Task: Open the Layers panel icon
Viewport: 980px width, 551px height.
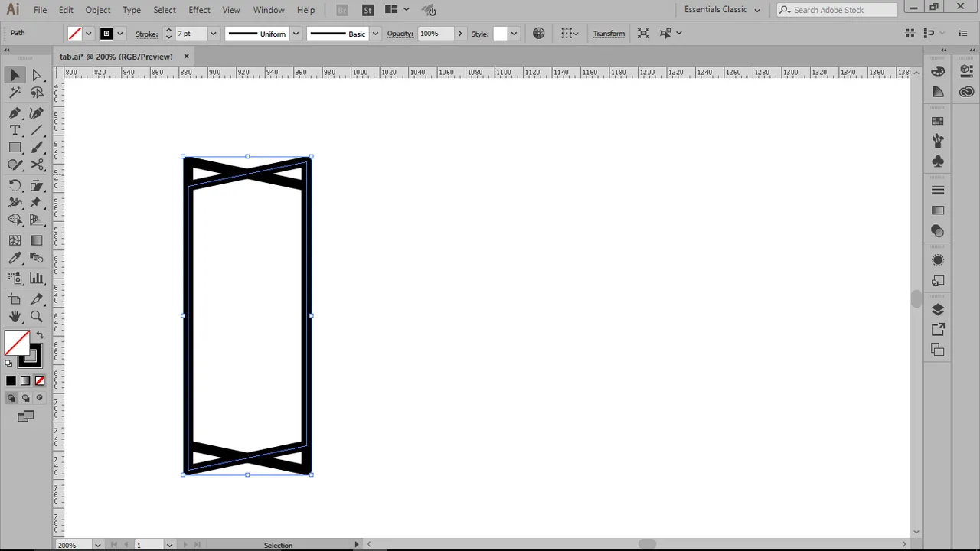Action: pos(938,310)
